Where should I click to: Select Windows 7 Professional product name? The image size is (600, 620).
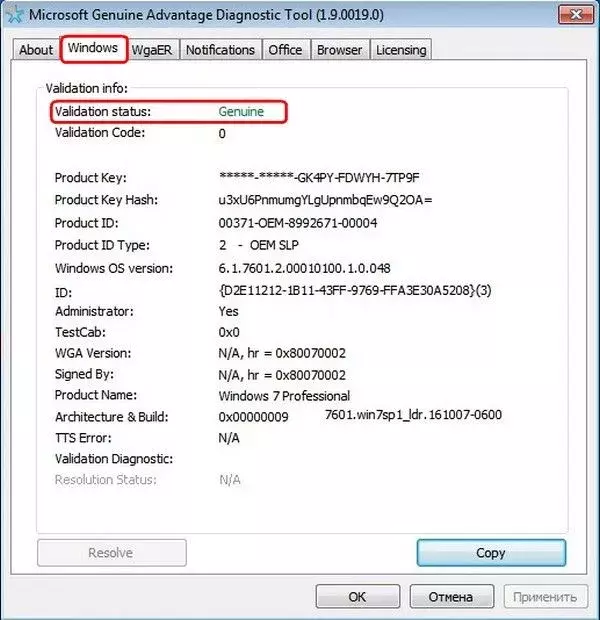point(284,396)
